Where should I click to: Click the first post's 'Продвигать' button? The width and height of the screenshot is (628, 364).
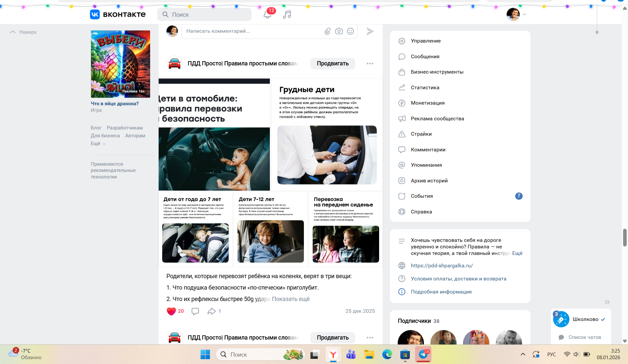pyautogui.click(x=332, y=64)
